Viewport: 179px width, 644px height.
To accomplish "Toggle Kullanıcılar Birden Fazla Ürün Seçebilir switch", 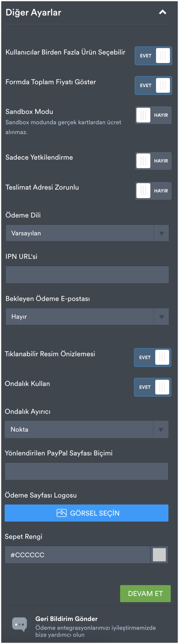I will tap(153, 56).
